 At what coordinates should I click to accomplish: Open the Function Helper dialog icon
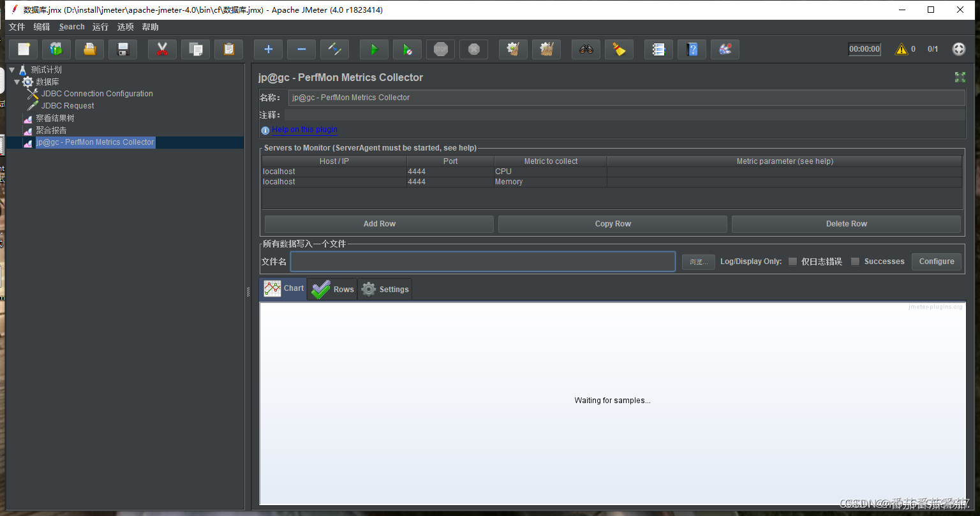tap(659, 49)
